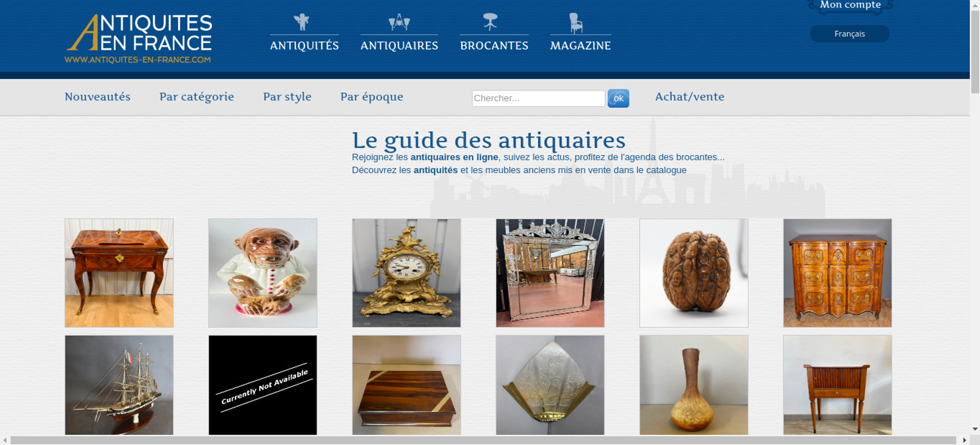Screen dimensions: 980x445
Task: Open the Achat/vente page
Action: (x=689, y=97)
